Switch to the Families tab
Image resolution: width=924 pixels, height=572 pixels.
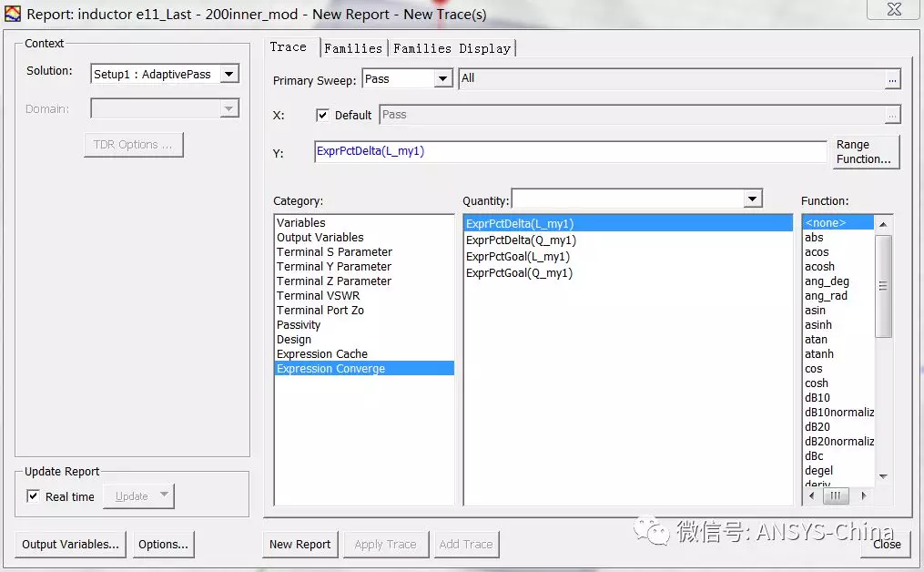click(353, 48)
